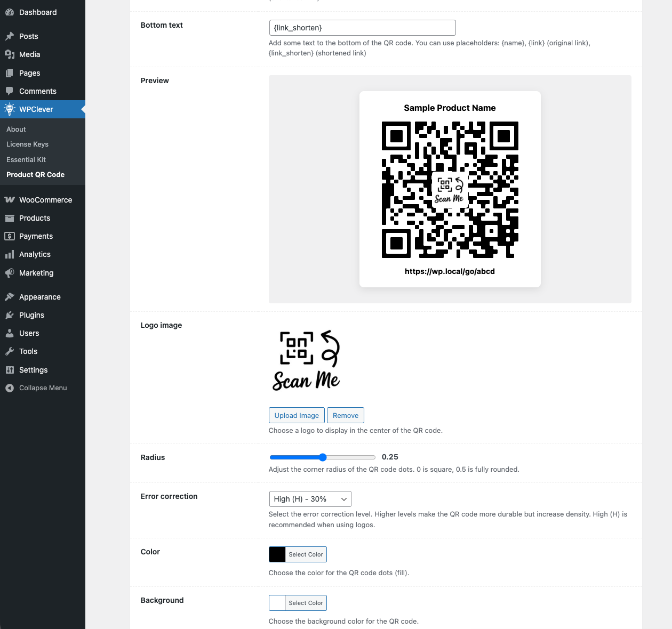Screen dimensions: 672x629
Task: Pick the black QR dots color swatch
Action: [x=277, y=554]
